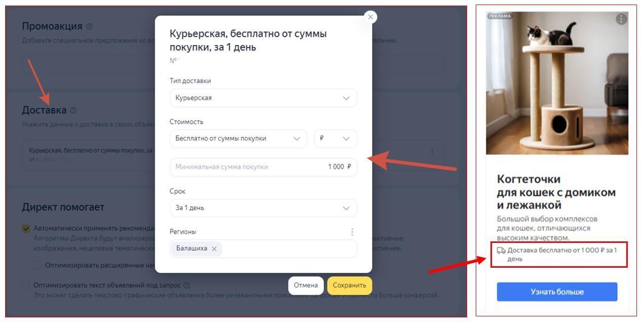Check Оптимизировать текст объявлений под запрос
The image size is (644, 322).
26,285
